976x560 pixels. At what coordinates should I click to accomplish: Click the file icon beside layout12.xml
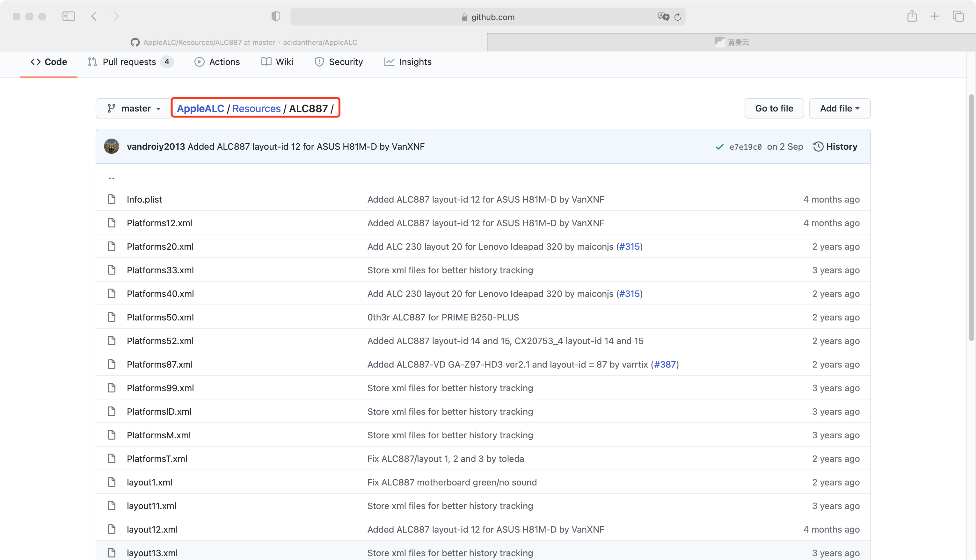coord(112,529)
